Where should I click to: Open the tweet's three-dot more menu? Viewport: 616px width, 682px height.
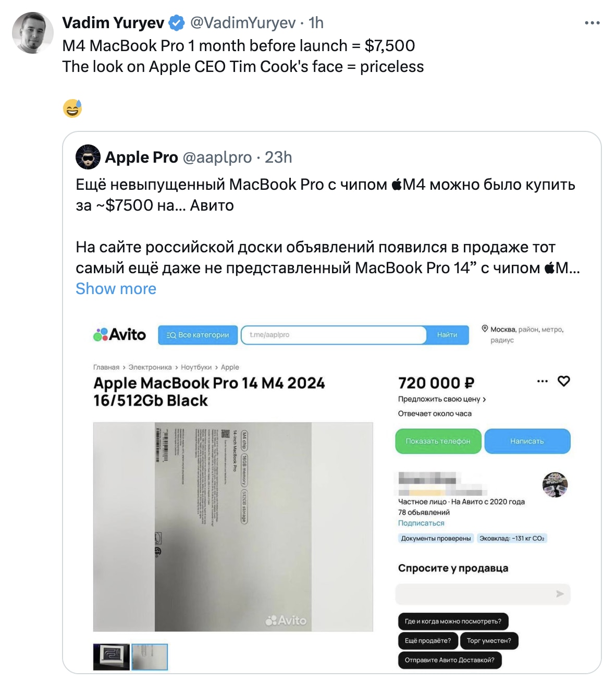(x=592, y=23)
